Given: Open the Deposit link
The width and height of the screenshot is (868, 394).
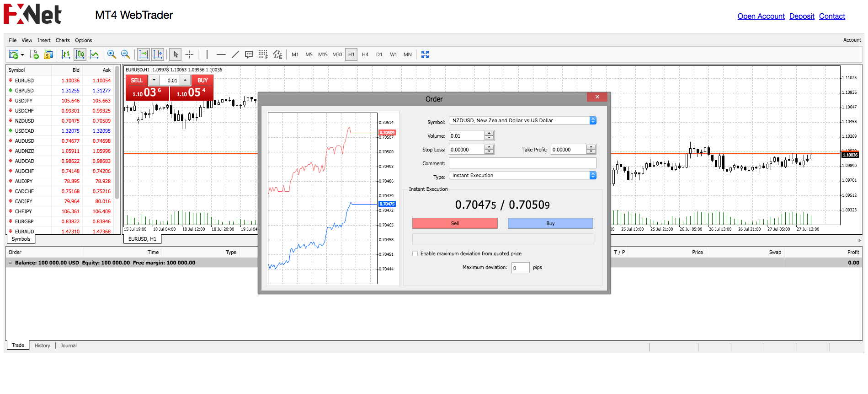Looking at the screenshot, I should pos(802,16).
